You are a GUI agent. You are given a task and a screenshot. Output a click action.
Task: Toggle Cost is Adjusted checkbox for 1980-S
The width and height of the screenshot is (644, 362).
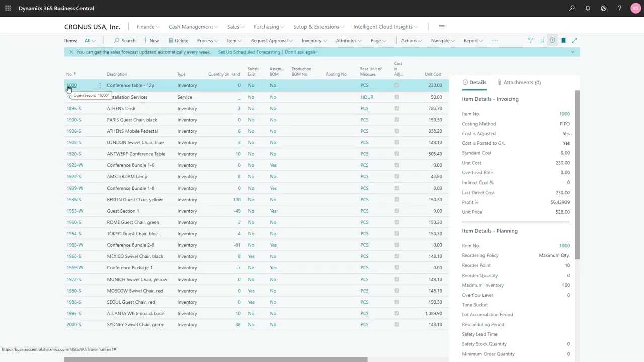pos(397,291)
